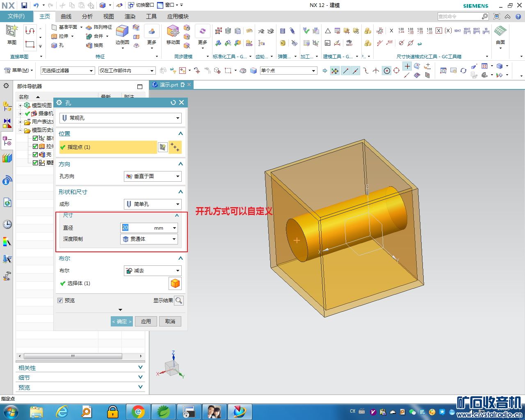
Task: Click the undo arrow in quick access toolbar
Action: point(36,5)
